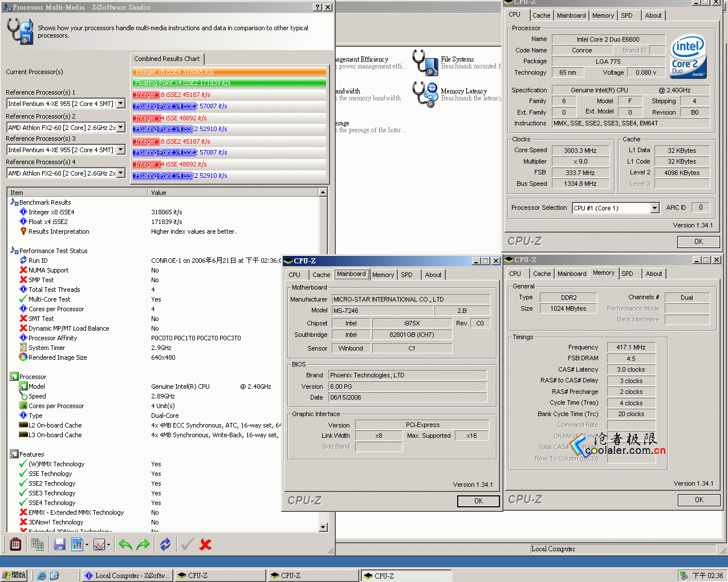Click the bar chart type icon
728x582 pixels.
pyautogui.click(x=77, y=544)
